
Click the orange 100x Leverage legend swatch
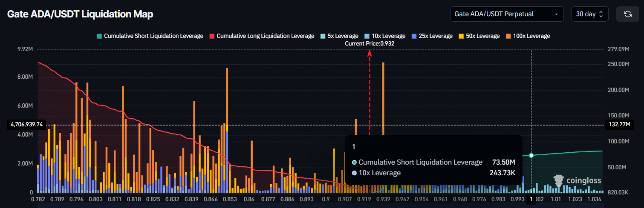[x=508, y=36]
